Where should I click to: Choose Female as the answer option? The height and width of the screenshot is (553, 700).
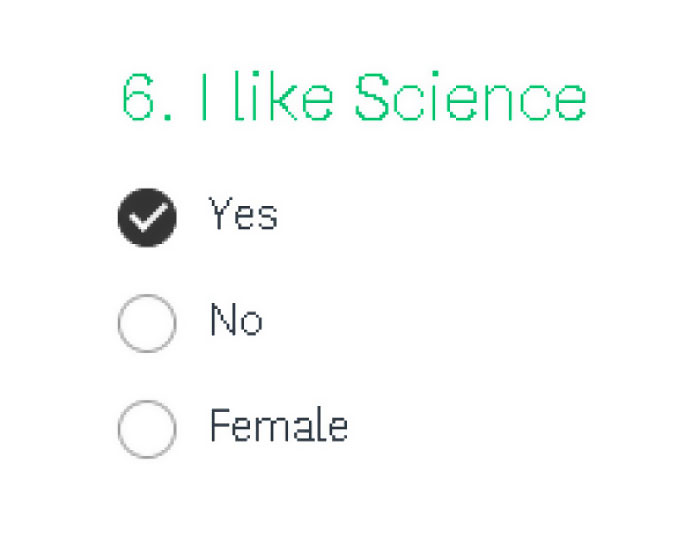pos(147,428)
